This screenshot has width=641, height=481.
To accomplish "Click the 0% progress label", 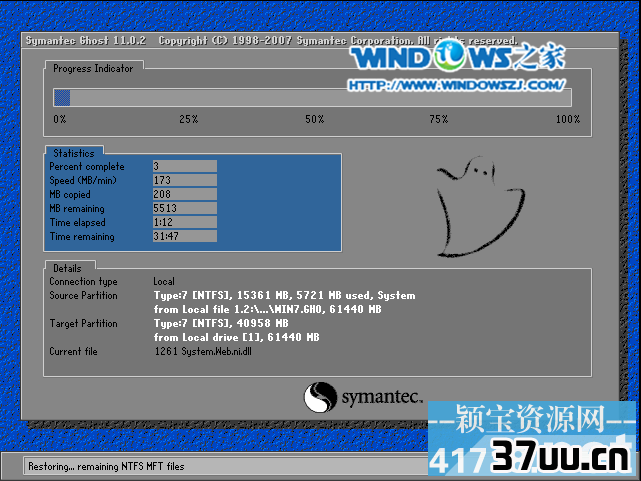I will pos(60,119).
